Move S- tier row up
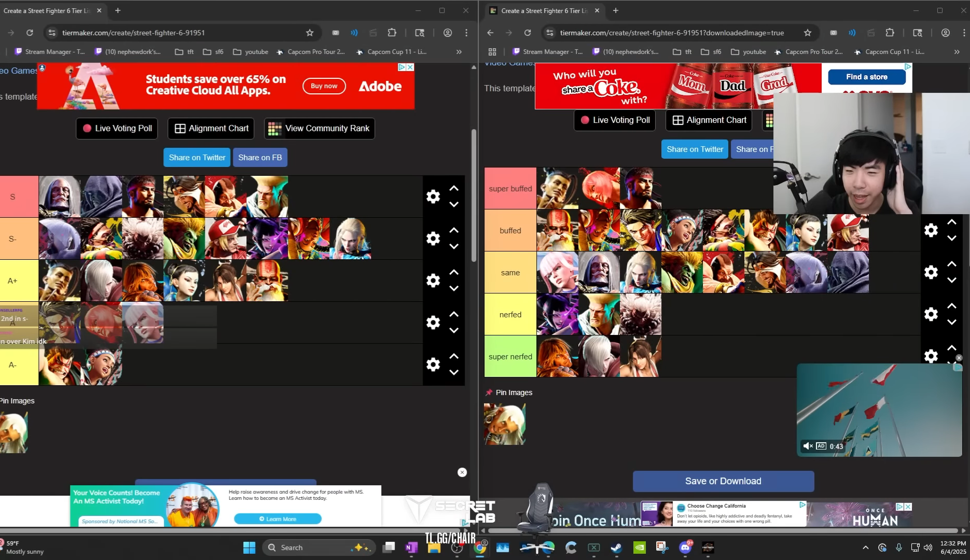Screen dimensions: 970x560 [x=454, y=230]
